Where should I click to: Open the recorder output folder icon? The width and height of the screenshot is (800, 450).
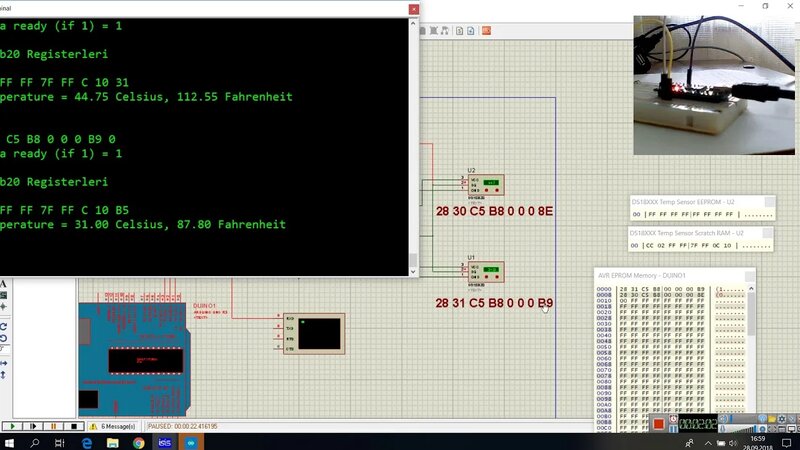point(771,419)
